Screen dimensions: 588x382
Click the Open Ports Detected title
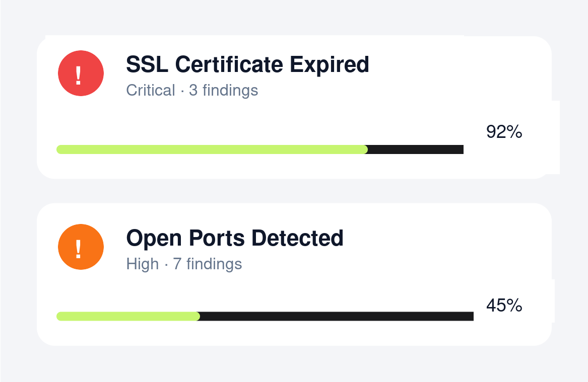(235, 238)
